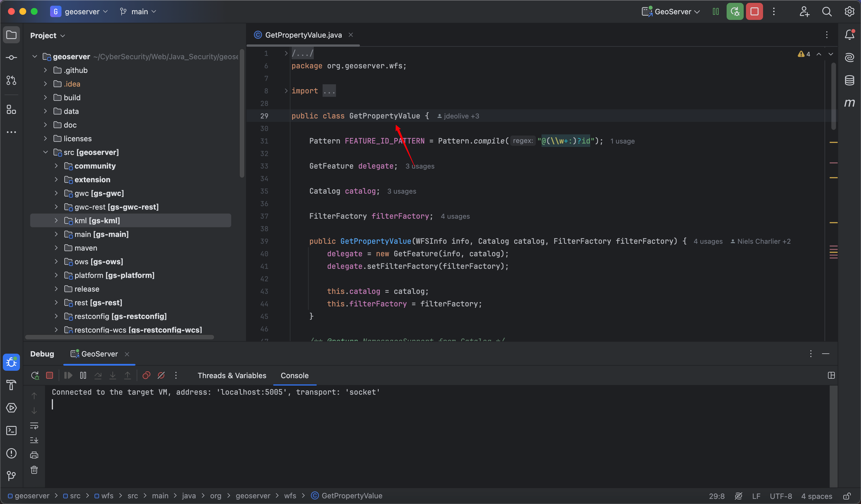This screenshot has height=504, width=861.
Task: Pause program in the Debug panel
Action: click(83, 376)
